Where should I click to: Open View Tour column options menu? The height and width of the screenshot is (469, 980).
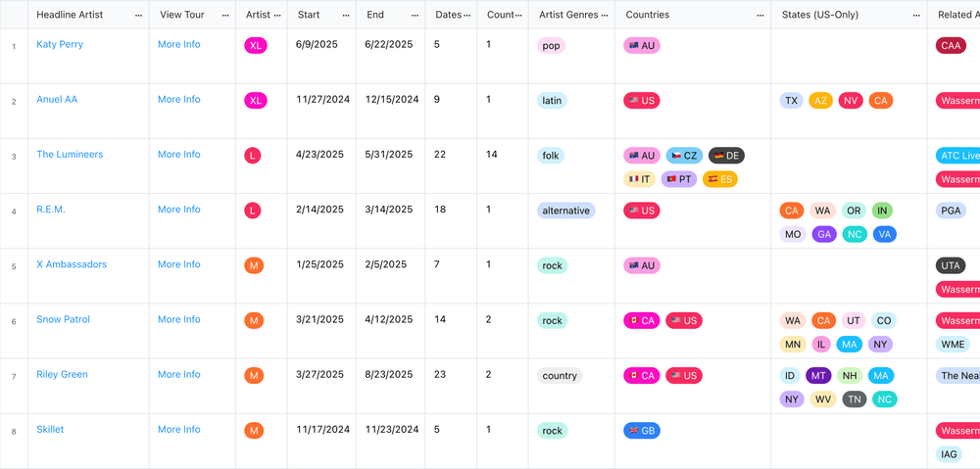click(x=225, y=15)
